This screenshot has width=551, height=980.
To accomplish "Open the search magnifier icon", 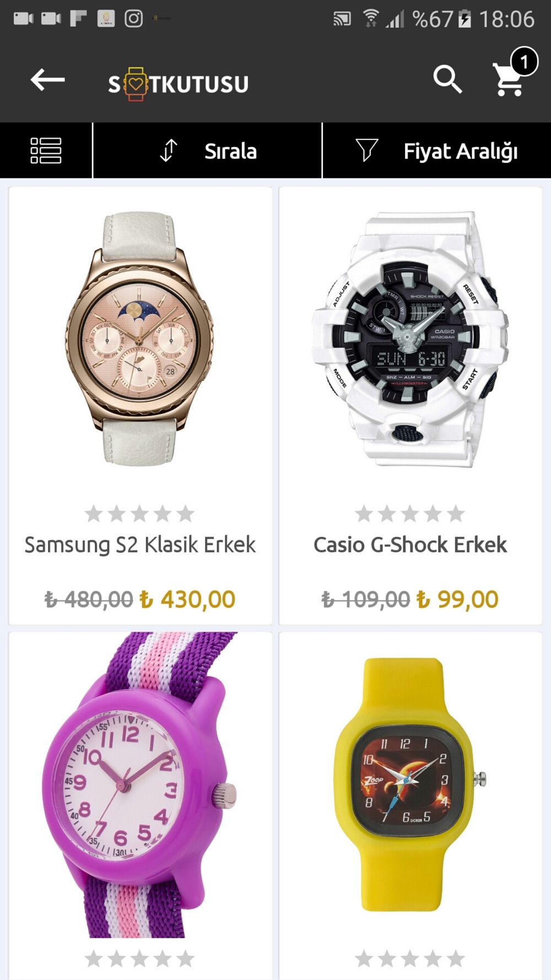I will click(447, 79).
